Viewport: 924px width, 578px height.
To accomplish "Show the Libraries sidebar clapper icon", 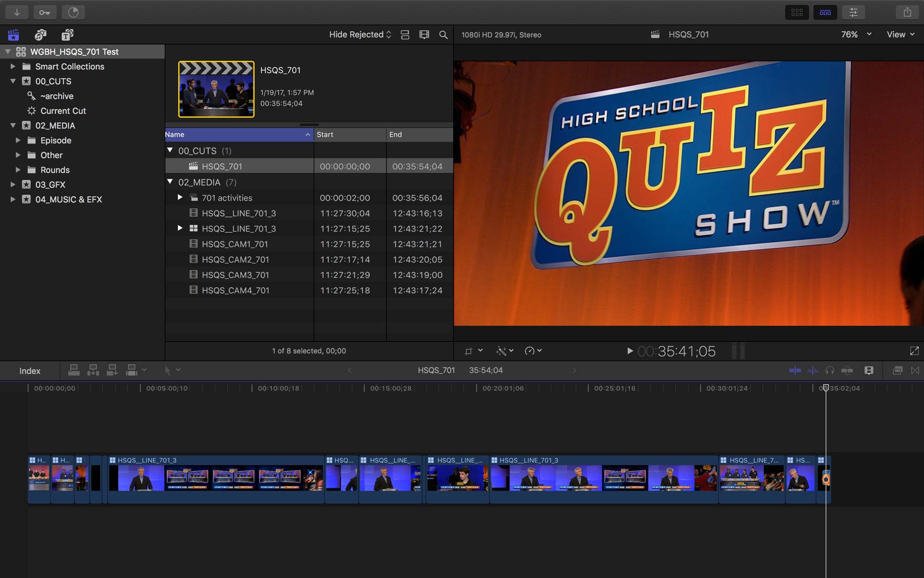I will [13, 35].
